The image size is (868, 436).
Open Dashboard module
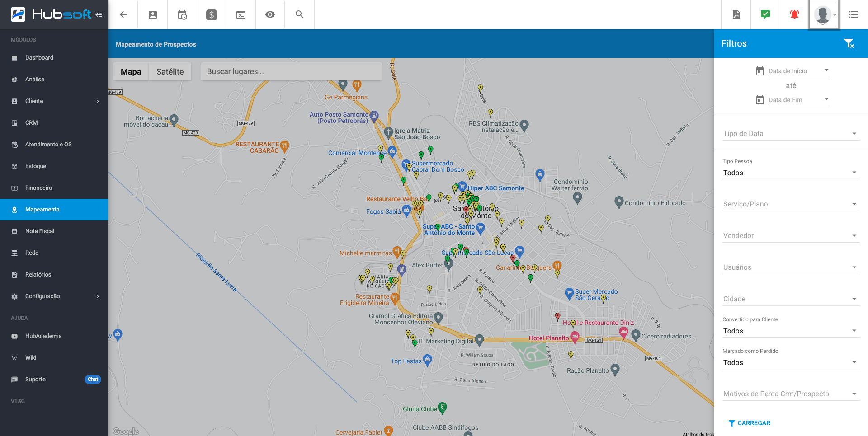[54, 58]
